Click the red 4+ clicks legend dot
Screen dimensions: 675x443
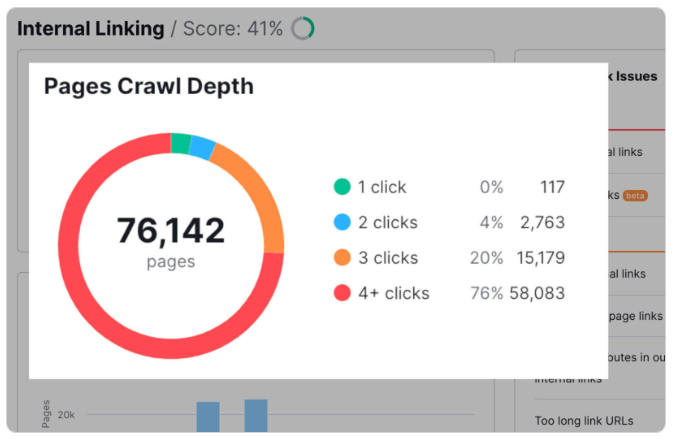(342, 293)
